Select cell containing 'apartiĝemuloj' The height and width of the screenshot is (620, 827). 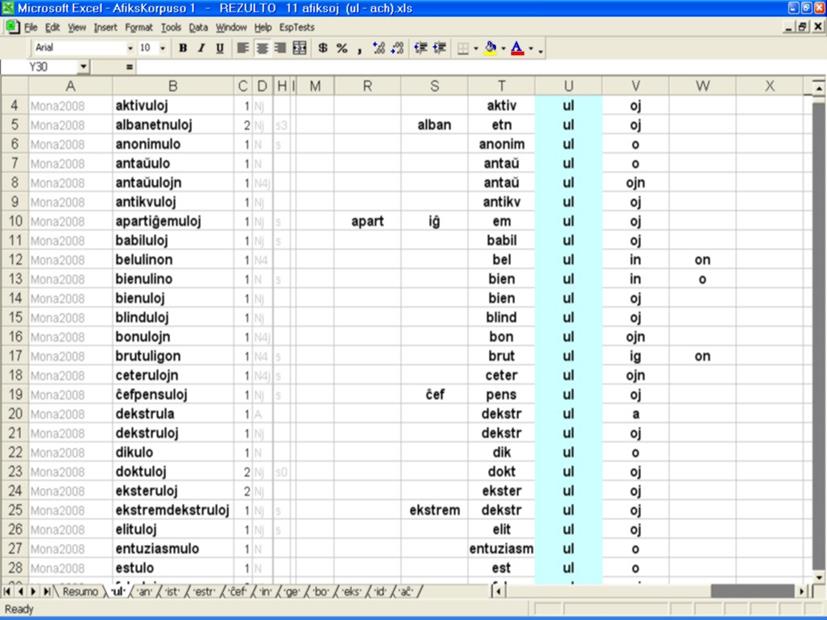(x=173, y=221)
